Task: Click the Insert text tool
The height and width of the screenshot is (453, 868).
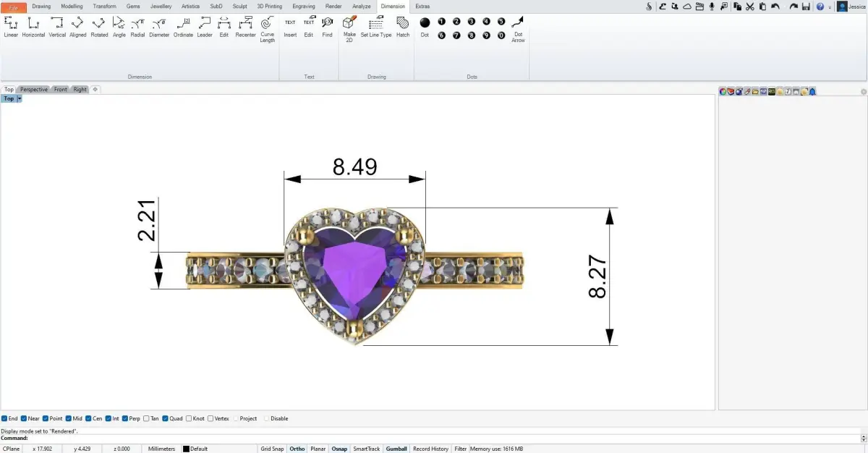Action: click(x=290, y=27)
